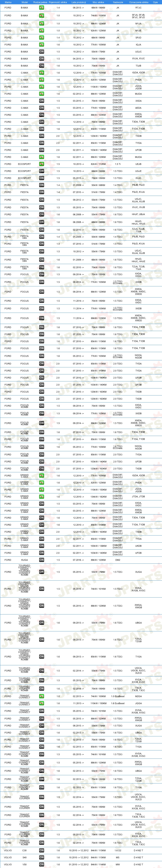
Task: Select the S40 model cell
Action: click(25, 857)
